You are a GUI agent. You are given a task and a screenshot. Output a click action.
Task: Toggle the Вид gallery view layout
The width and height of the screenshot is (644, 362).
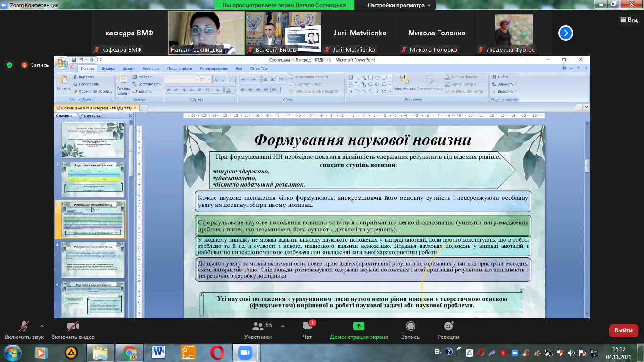(628, 20)
